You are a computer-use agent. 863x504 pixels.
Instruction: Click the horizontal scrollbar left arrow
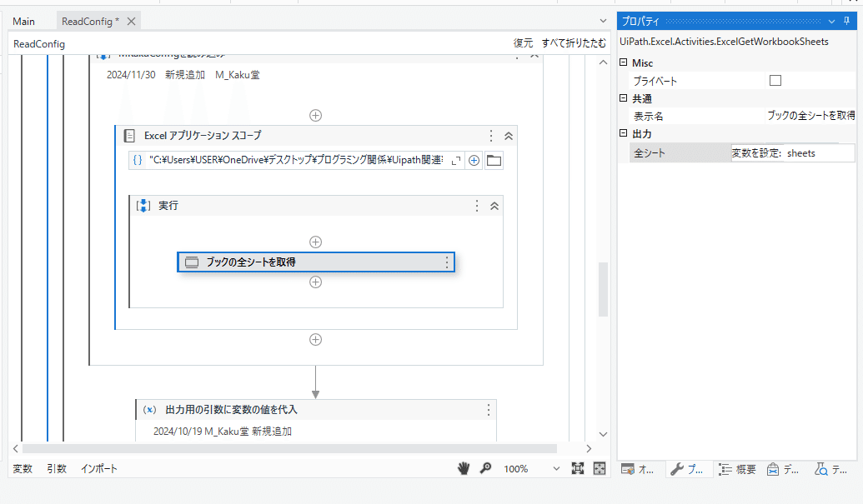pos(15,448)
